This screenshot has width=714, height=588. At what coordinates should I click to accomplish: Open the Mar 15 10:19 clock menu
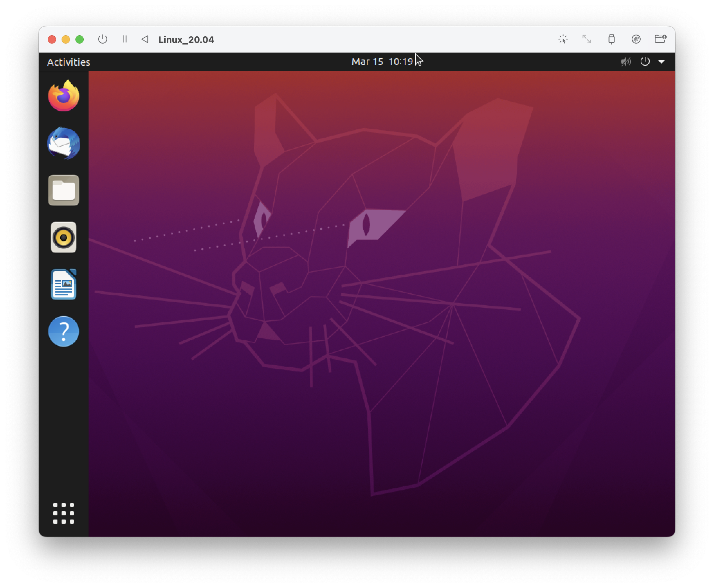pyautogui.click(x=382, y=62)
